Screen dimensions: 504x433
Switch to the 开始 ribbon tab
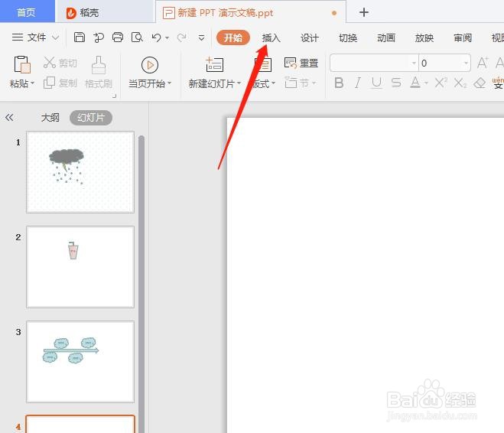point(233,38)
